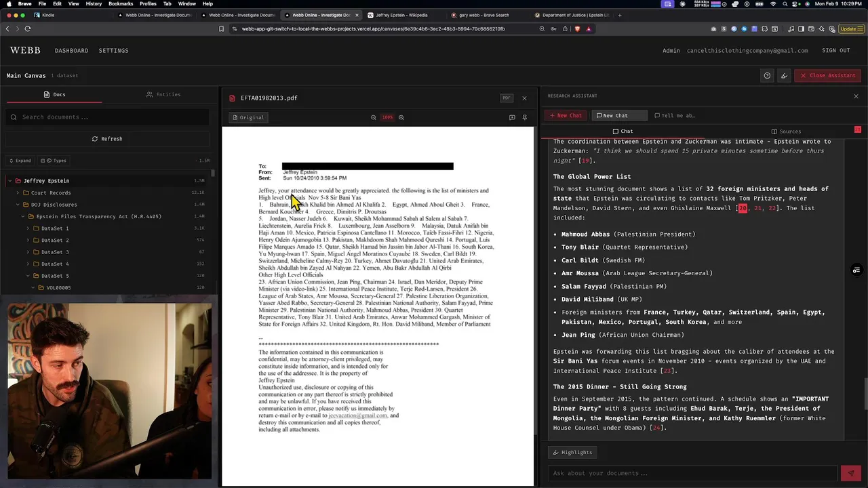Switch to the Entities tab
The image size is (868, 488).
point(163,94)
